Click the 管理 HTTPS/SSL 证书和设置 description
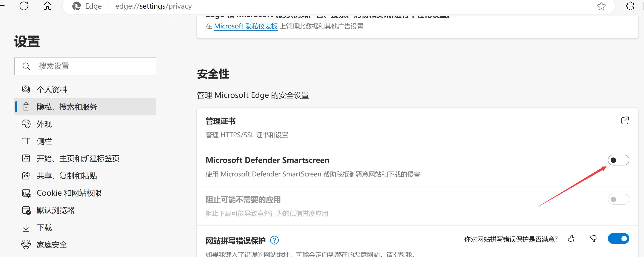Image resolution: width=644 pixels, height=257 pixels. 247,135
